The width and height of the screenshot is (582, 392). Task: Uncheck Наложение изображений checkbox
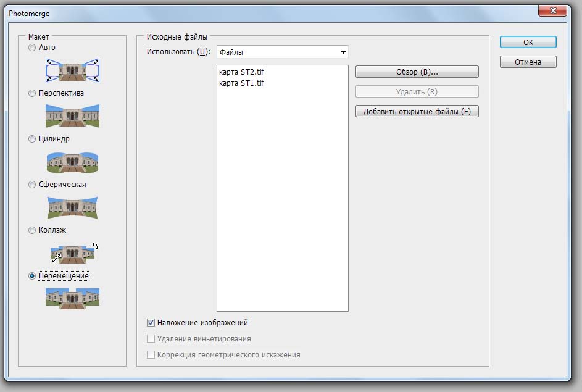(151, 323)
